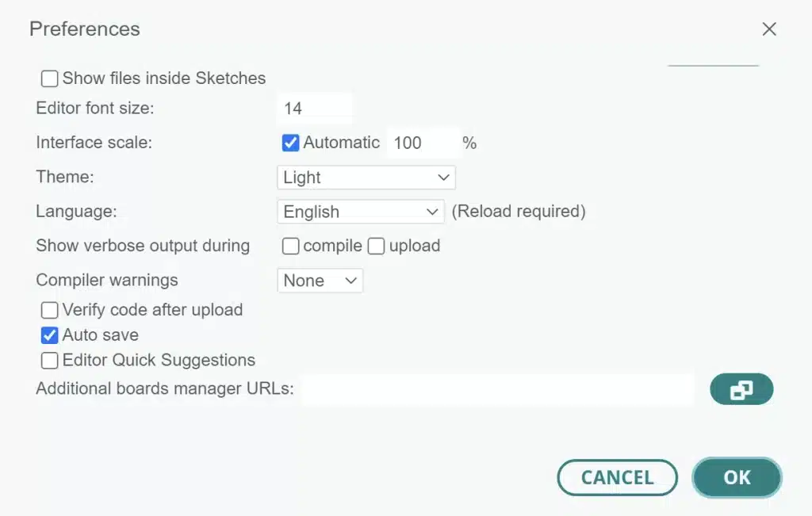Enable Verify code after upload
The width and height of the screenshot is (812, 516).
pos(49,310)
